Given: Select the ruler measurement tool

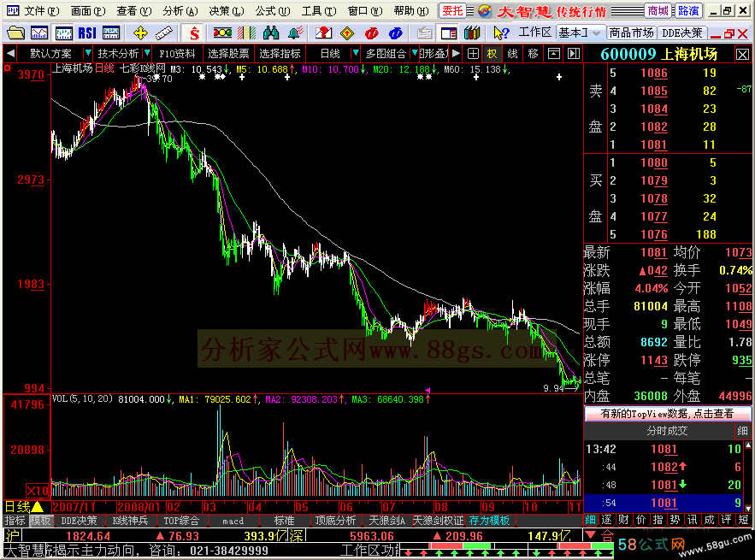Looking at the screenshot, I should point(163,32).
